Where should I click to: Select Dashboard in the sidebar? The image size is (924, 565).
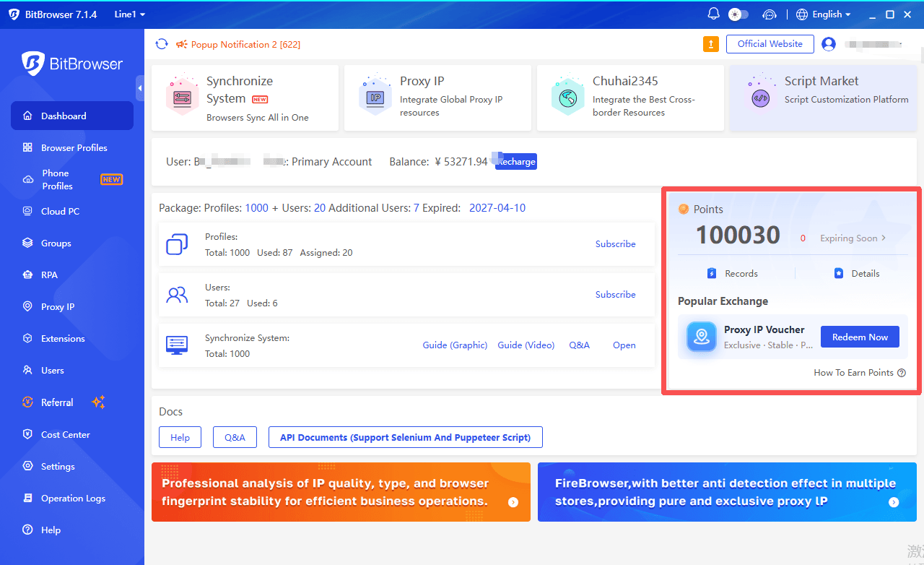coord(72,116)
